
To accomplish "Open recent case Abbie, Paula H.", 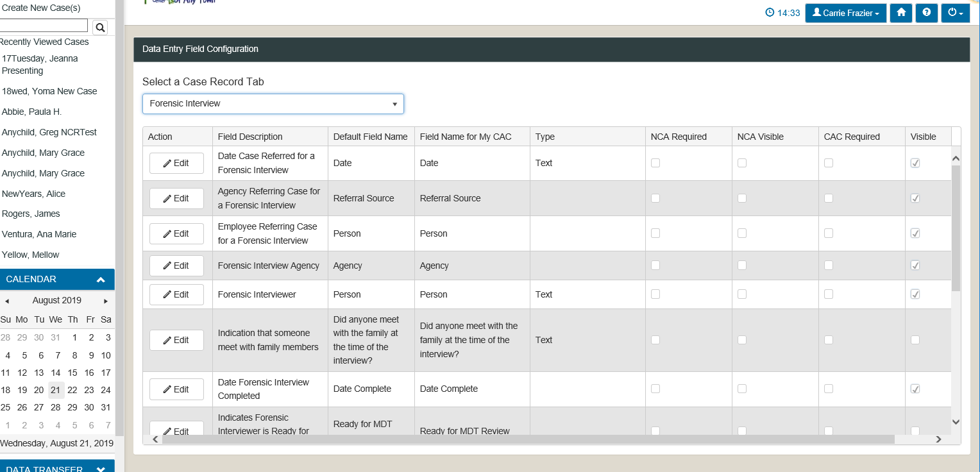I will coord(31,112).
